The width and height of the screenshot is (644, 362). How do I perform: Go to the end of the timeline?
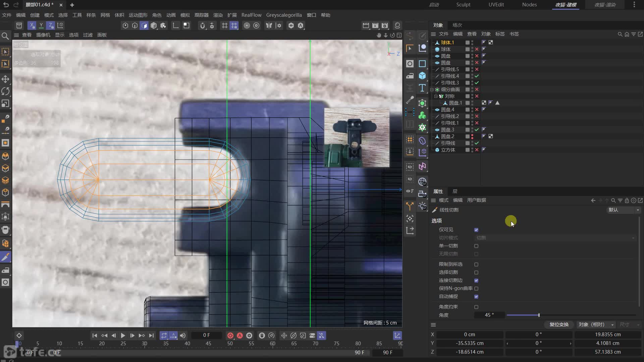click(151, 336)
